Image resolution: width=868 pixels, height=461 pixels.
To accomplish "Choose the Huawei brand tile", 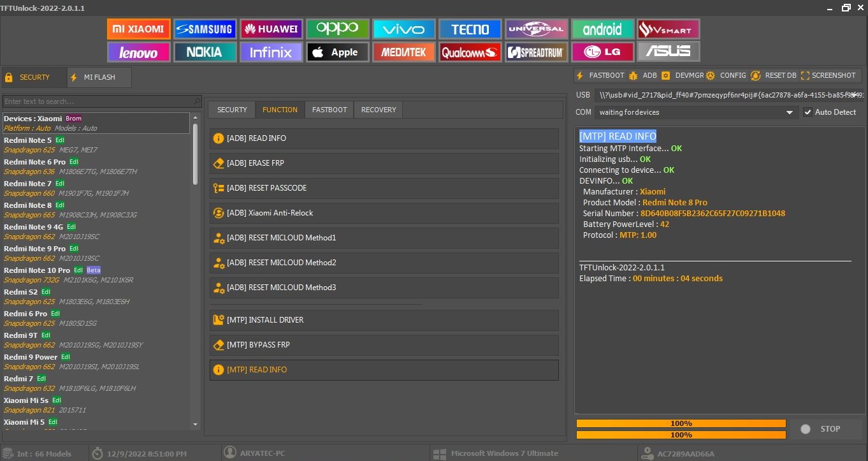I will tap(271, 29).
